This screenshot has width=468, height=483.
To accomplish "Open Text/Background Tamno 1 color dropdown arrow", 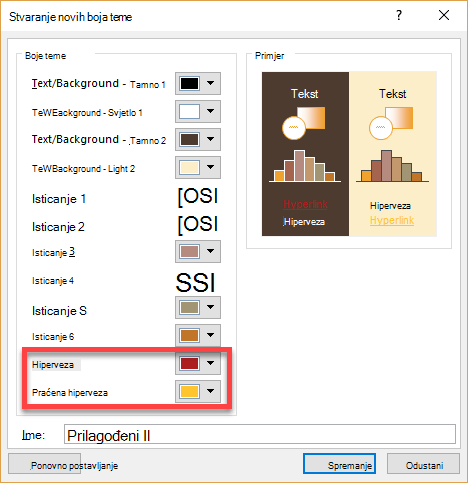I will pyautogui.click(x=210, y=83).
